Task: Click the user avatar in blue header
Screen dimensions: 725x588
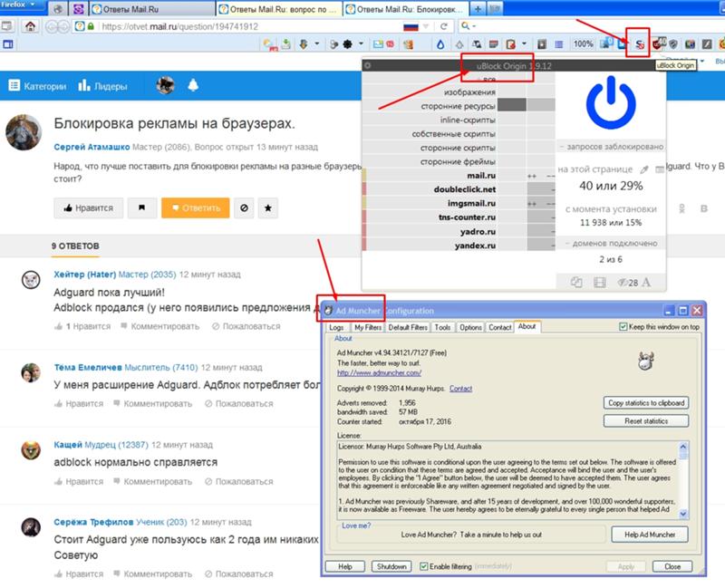Action: [165, 85]
